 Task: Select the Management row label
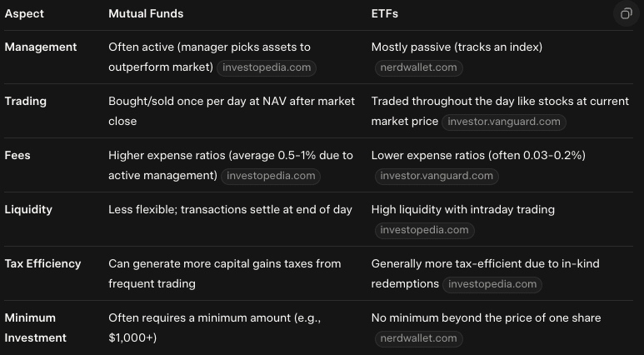41,47
